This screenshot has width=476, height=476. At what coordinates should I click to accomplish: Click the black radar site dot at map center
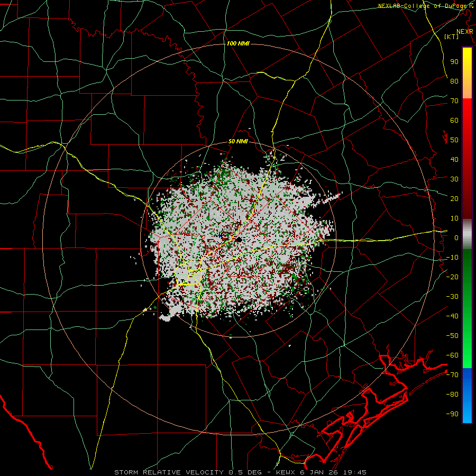coord(239,240)
